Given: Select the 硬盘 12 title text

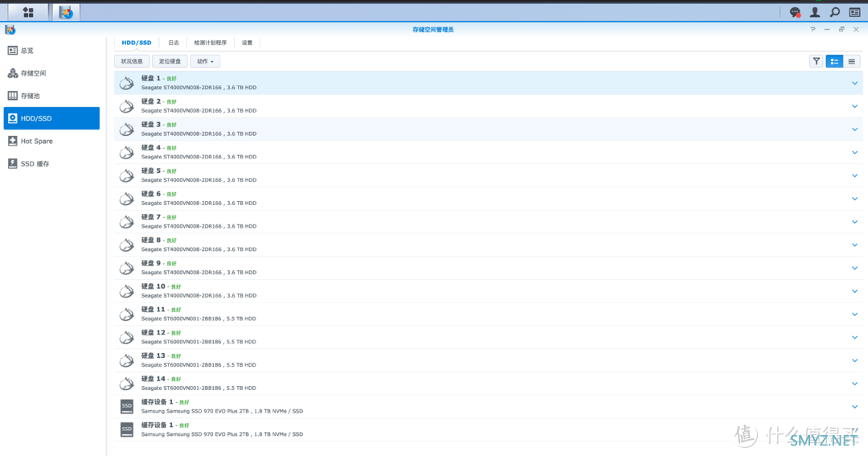Looking at the screenshot, I should [x=154, y=332].
